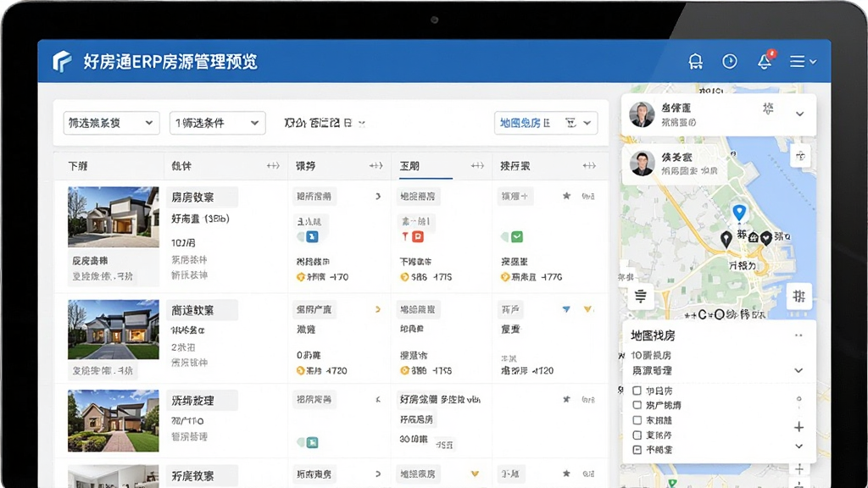Click the red square icon in first row

418,237
